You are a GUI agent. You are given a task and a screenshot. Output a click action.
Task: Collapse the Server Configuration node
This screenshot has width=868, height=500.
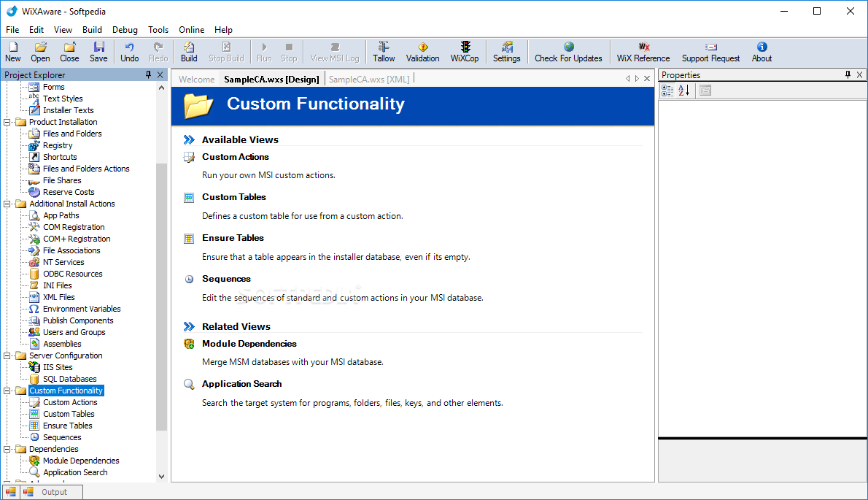click(7, 355)
